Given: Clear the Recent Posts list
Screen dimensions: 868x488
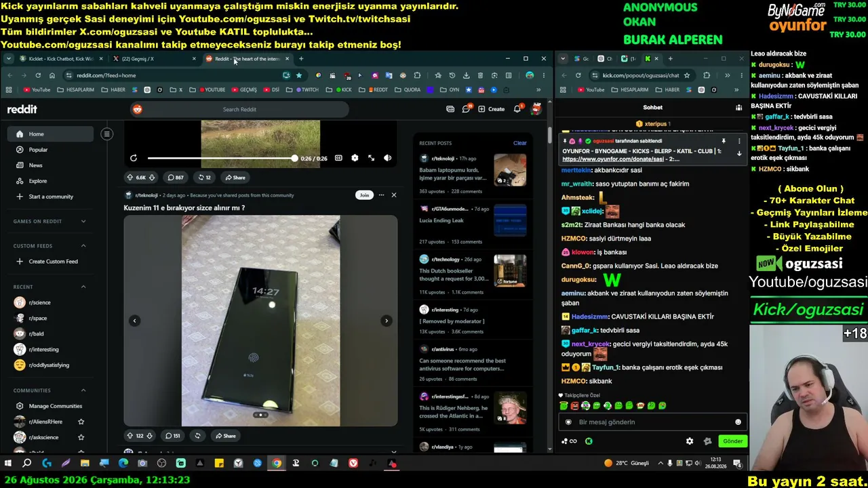Looking at the screenshot, I should (519, 143).
